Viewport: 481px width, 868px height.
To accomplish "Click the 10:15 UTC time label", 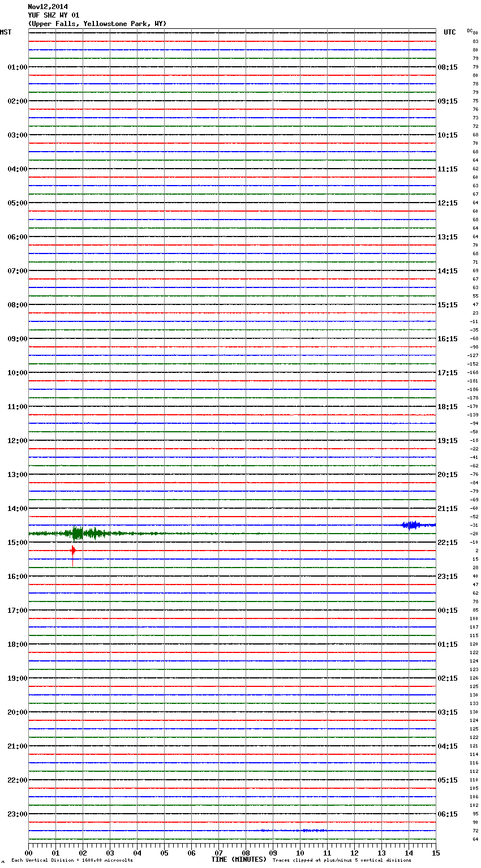I will pyautogui.click(x=448, y=135).
